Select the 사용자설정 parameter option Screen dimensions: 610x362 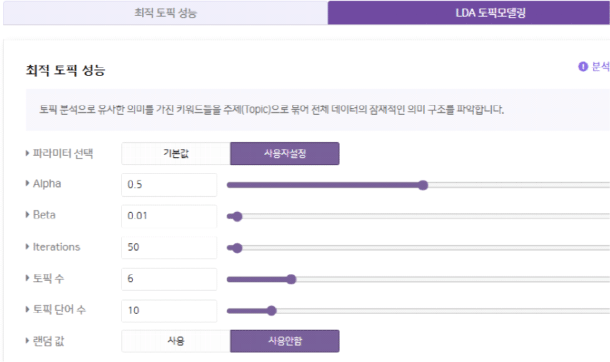click(285, 154)
